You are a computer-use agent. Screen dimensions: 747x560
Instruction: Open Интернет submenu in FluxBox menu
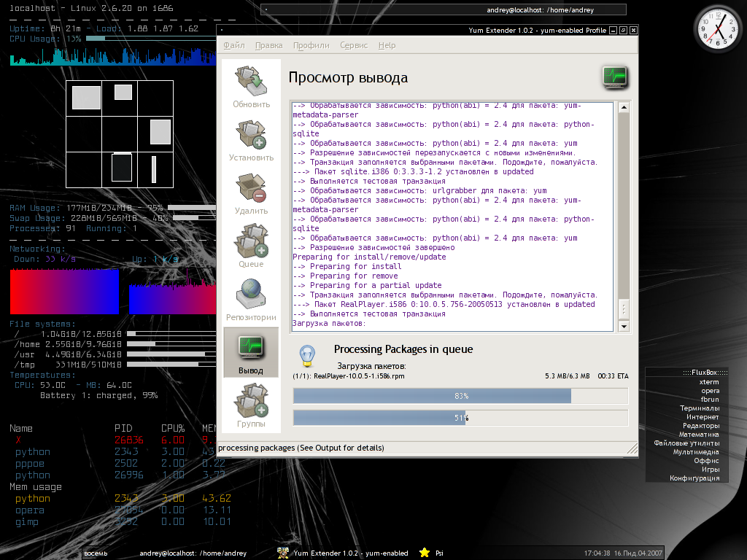point(703,416)
